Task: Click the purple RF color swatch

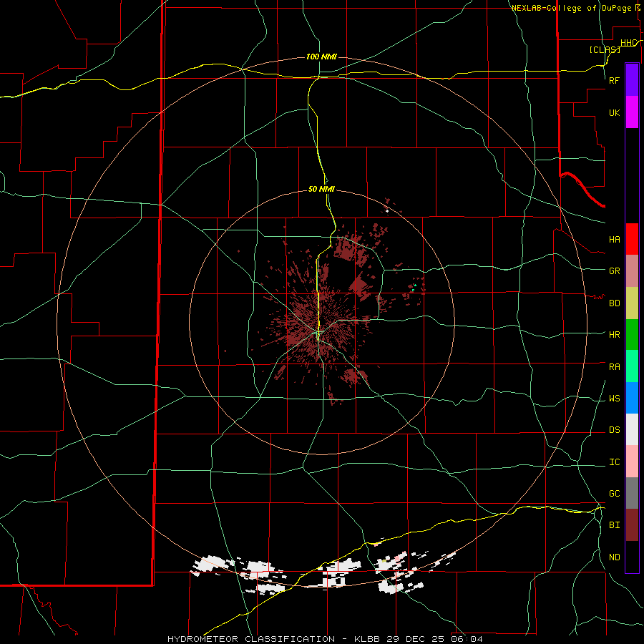Action: [x=632, y=80]
